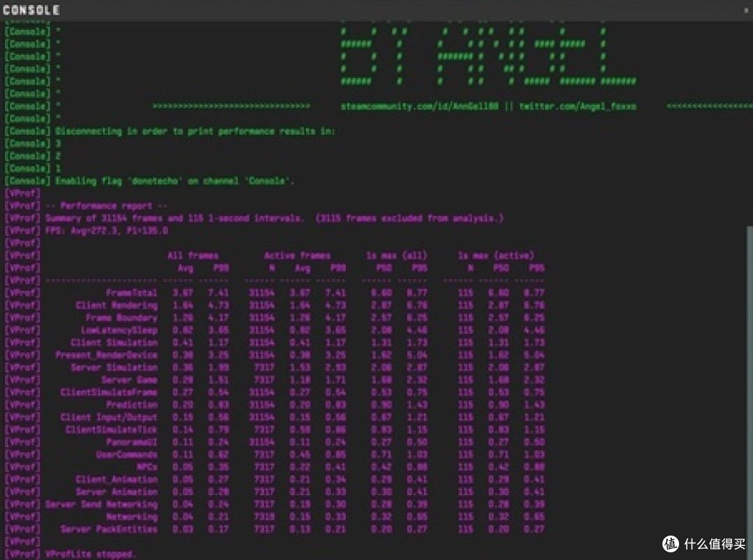Image resolution: width=753 pixels, height=560 pixels.
Task: Click the 'UserCommands' row label
Action: tap(126, 455)
